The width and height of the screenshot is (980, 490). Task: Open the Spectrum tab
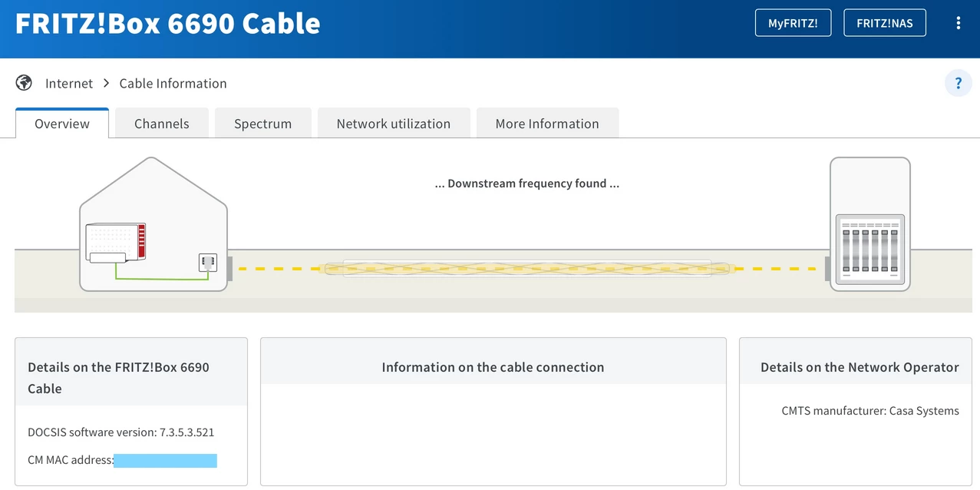(x=262, y=124)
